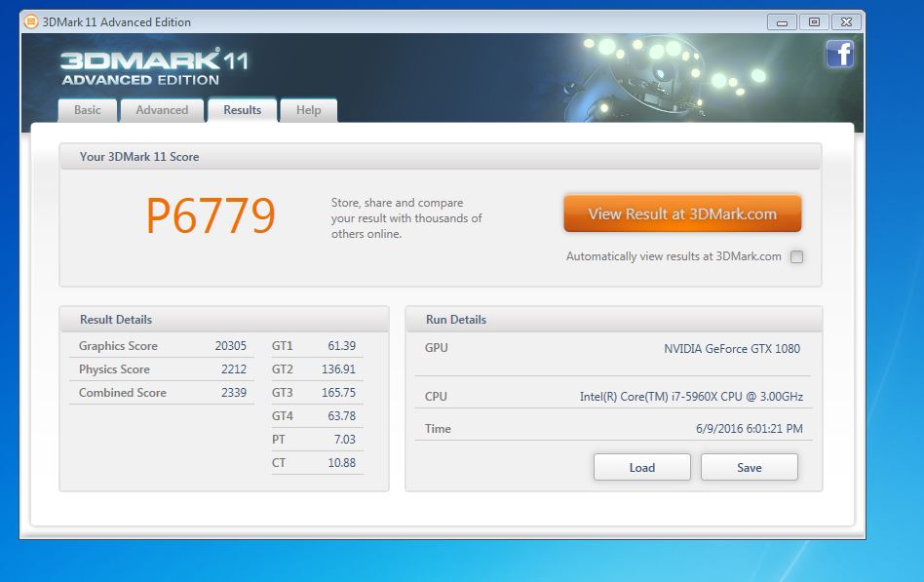
Task: Click the PT result 7.03
Action: [x=345, y=440]
